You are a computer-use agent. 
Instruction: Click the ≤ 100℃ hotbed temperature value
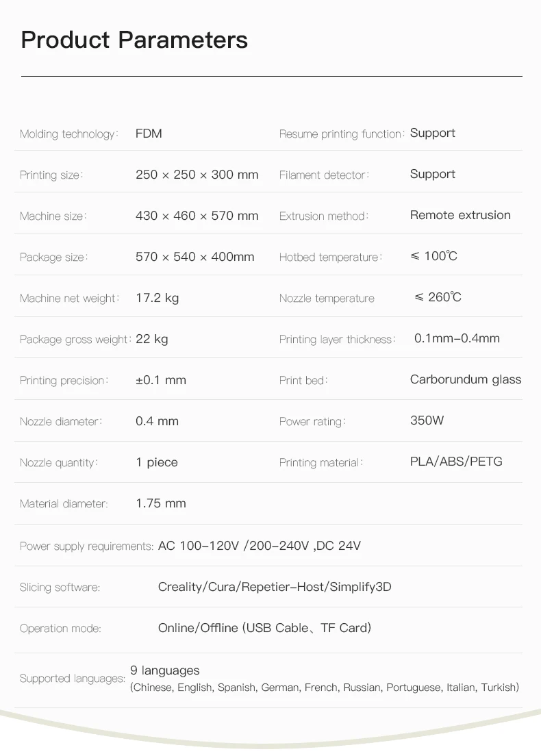(434, 256)
